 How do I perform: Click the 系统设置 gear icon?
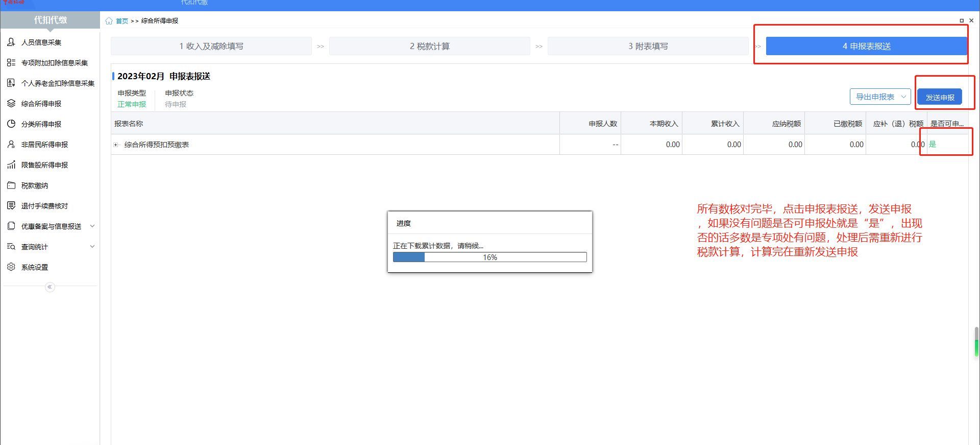[11, 267]
